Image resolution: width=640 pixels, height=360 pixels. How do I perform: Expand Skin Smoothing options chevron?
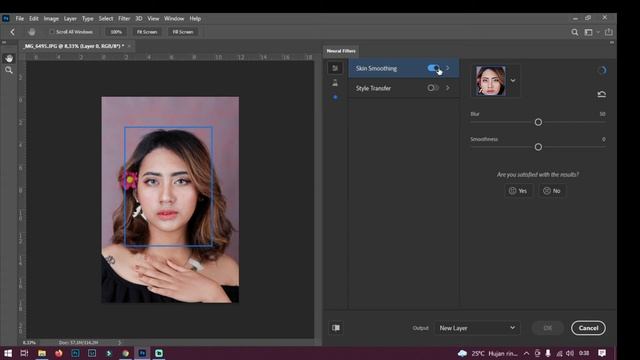click(x=448, y=68)
